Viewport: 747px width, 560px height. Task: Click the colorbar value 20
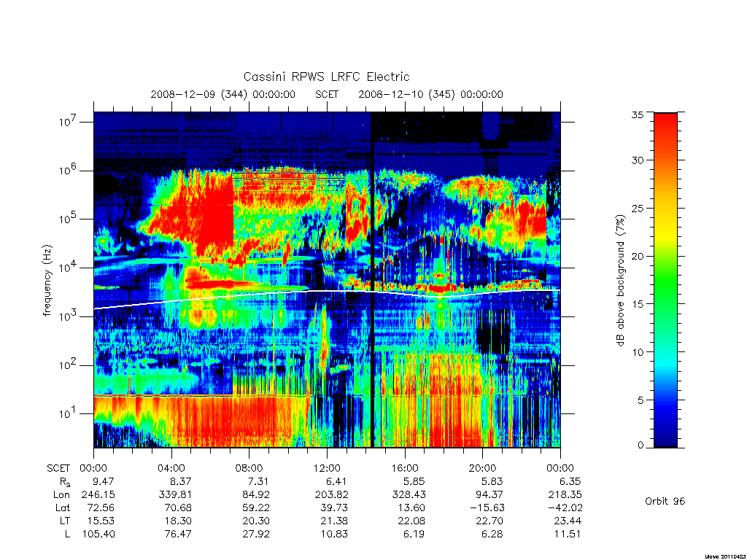[638, 256]
